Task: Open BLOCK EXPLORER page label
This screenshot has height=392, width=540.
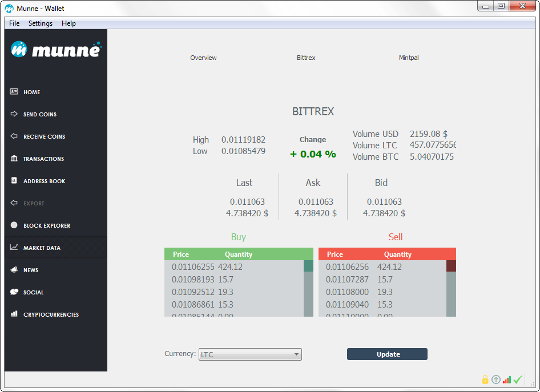Action: (47, 226)
